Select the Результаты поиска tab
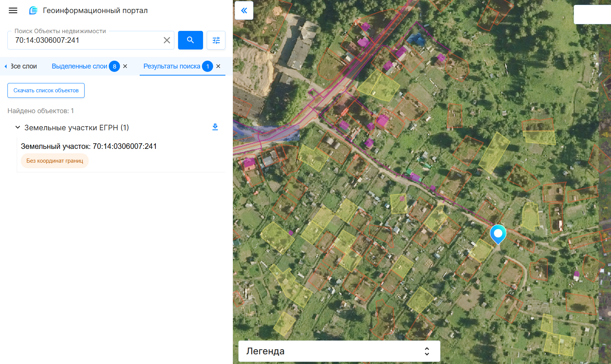Viewport: 611px width, 364px height. point(172,66)
